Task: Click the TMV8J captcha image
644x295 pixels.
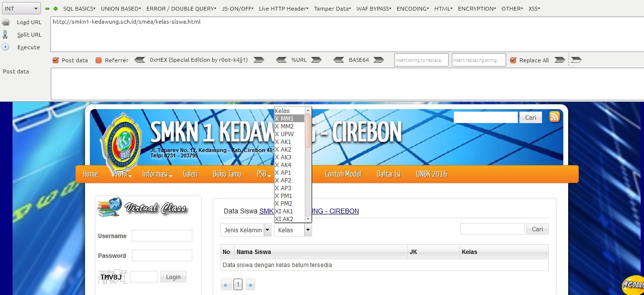Action: pyautogui.click(x=112, y=277)
